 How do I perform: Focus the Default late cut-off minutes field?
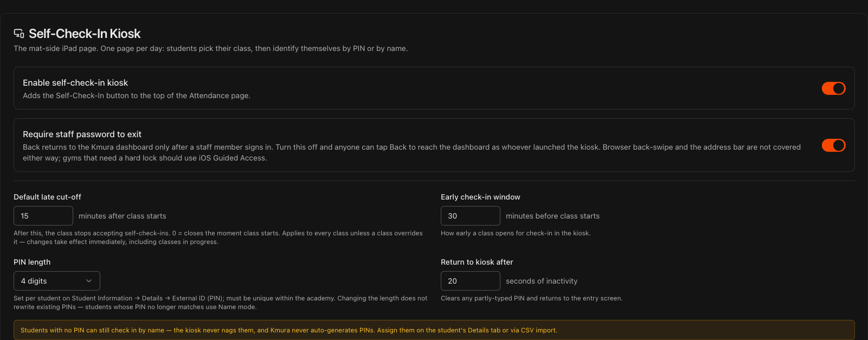click(x=43, y=216)
